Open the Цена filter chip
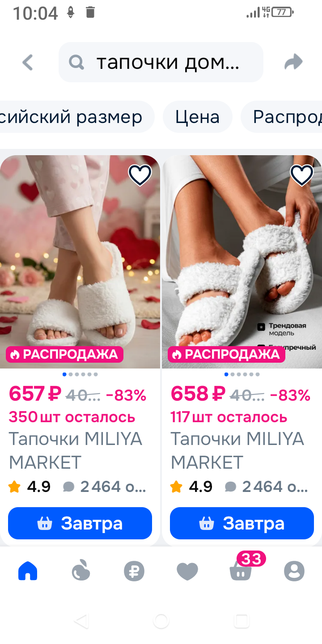Screen dimensions: 322x644 197,117
